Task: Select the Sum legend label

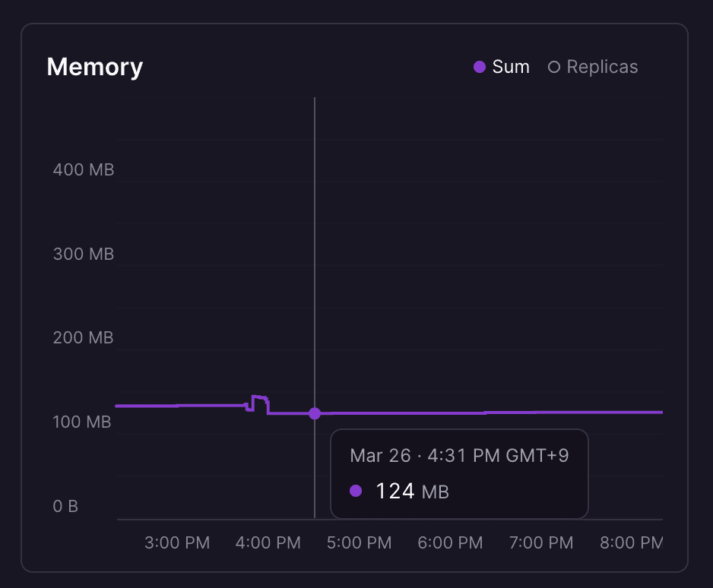Action: pos(511,67)
